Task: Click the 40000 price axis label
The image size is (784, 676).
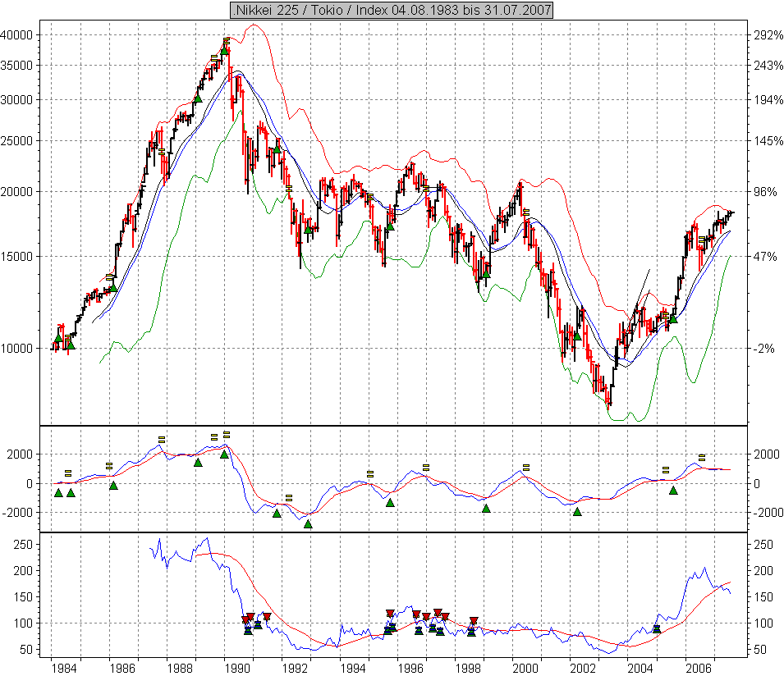Action: coord(16,35)
